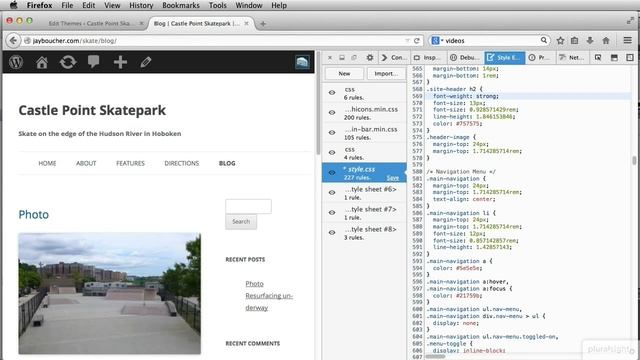Viewport: 640px width, 360px height.
Task: Click the search magnifier icon in search box
Action: (544, 40)
